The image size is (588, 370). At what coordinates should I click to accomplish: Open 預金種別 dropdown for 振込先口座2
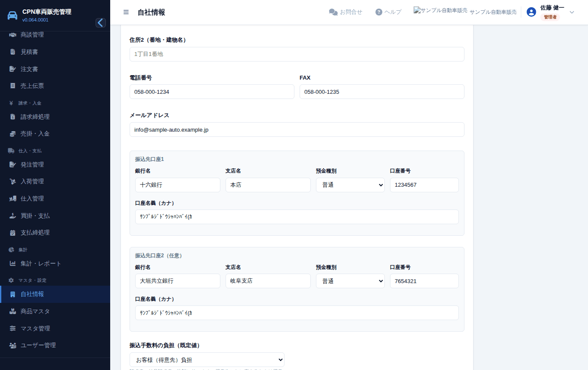coord(350,281)
